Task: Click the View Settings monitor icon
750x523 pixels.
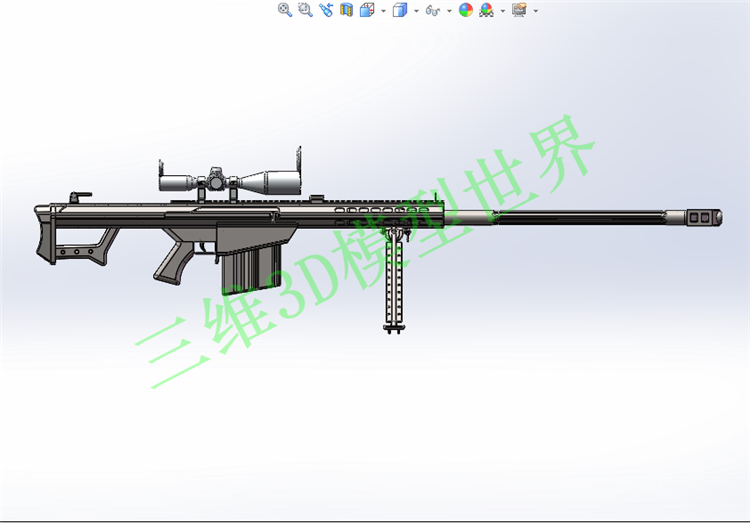Action: point(519,10)
